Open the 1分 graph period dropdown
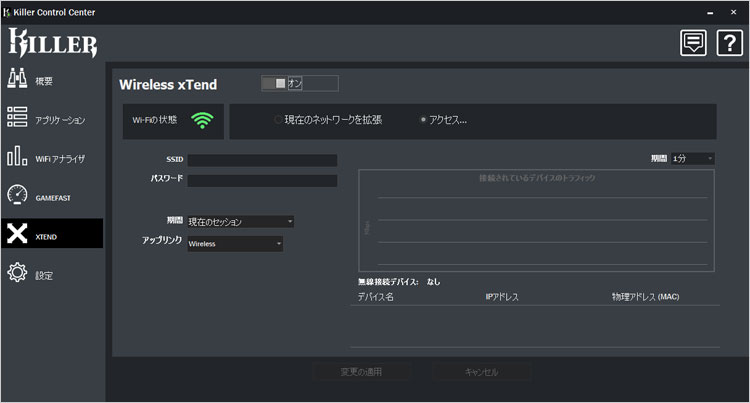750x403 pixels. [693, 158]
